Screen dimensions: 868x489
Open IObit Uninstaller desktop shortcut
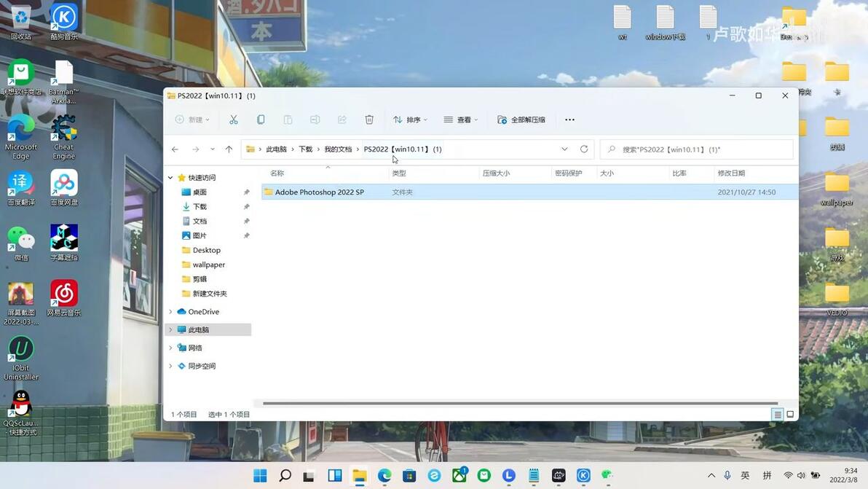[x=21, y=359]
